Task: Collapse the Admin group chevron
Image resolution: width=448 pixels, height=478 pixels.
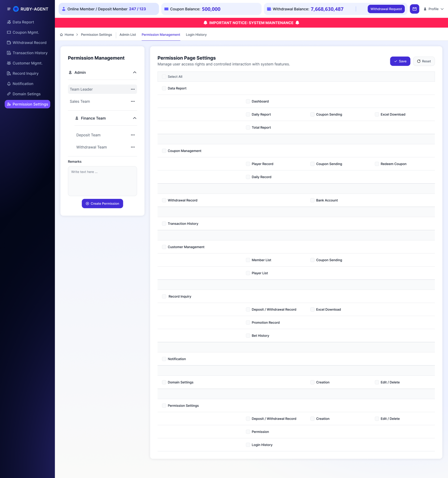Action: point(135,72)
